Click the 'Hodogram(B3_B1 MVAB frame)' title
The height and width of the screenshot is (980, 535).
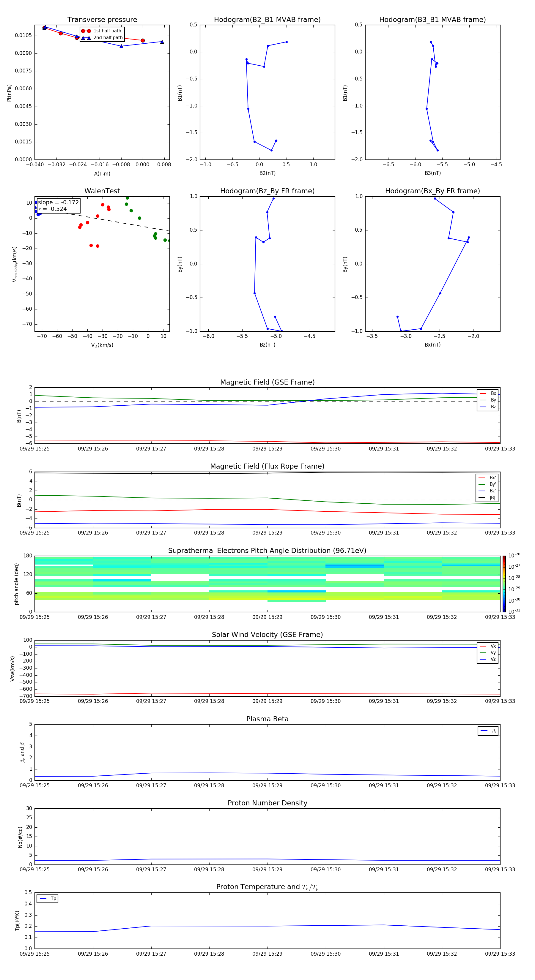click(x=432, y=19)
